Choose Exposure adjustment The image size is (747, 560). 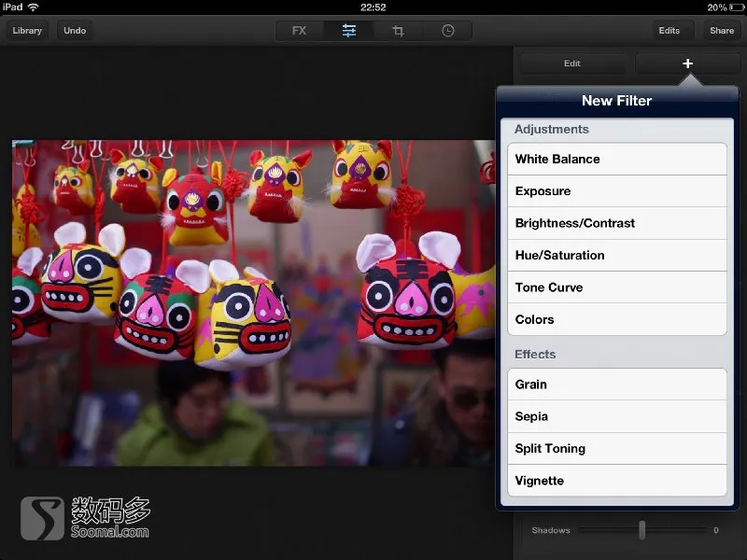point(617,191)
